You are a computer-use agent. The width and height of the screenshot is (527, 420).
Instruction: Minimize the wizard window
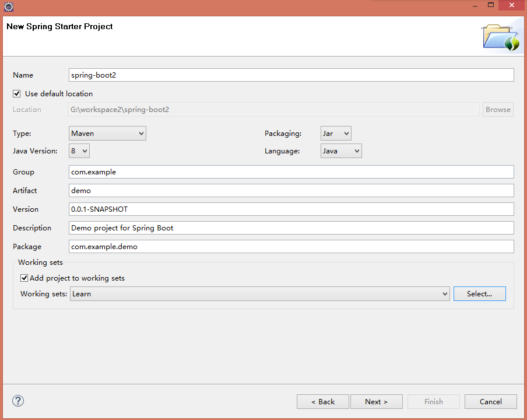[475, 6]
